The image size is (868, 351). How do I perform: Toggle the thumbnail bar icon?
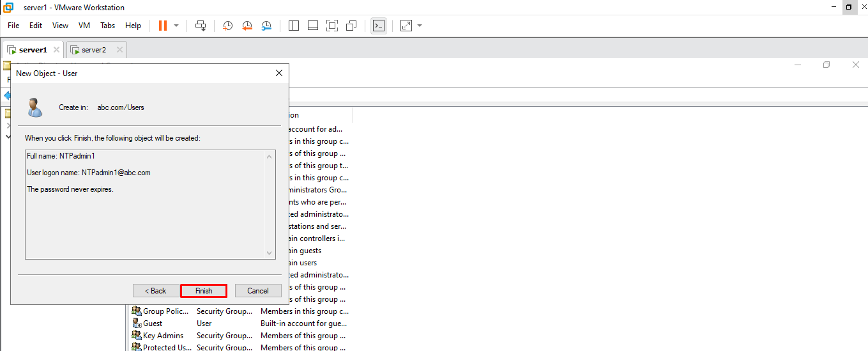point(313,26)
